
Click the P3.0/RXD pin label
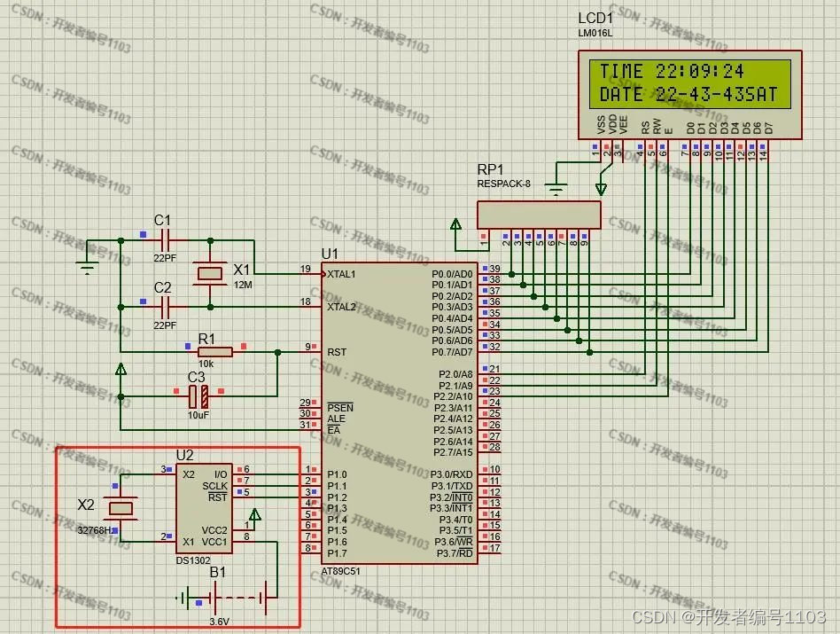[452, 474]
